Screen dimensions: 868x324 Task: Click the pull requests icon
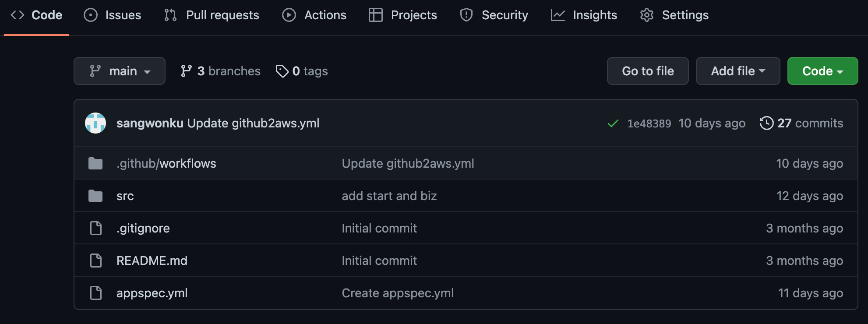click(170, 14)
